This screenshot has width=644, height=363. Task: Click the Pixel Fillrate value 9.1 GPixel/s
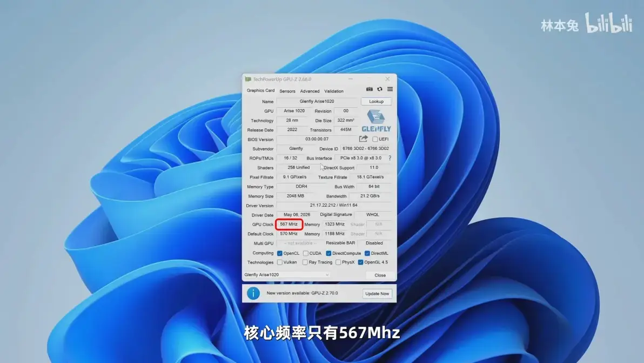(294, 177)
